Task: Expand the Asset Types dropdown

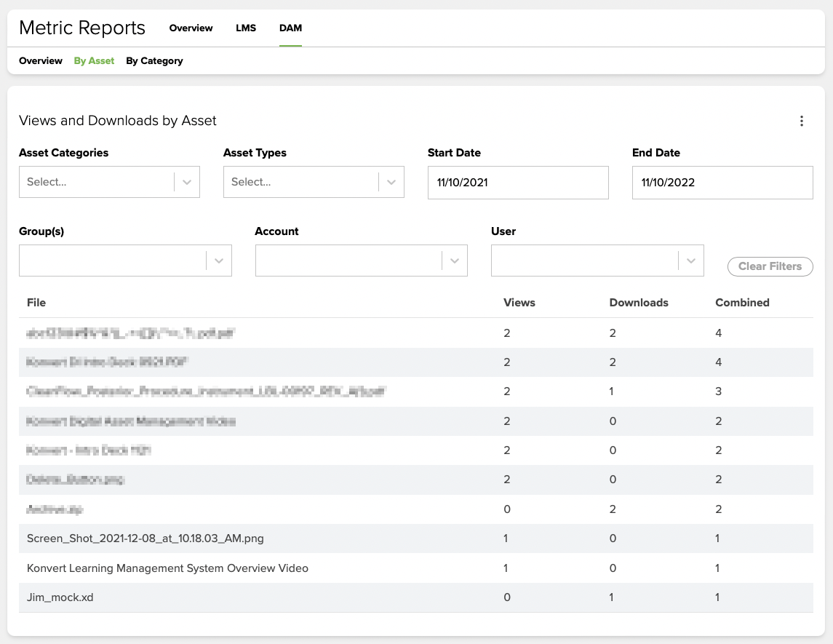Action: coord(314,182)
